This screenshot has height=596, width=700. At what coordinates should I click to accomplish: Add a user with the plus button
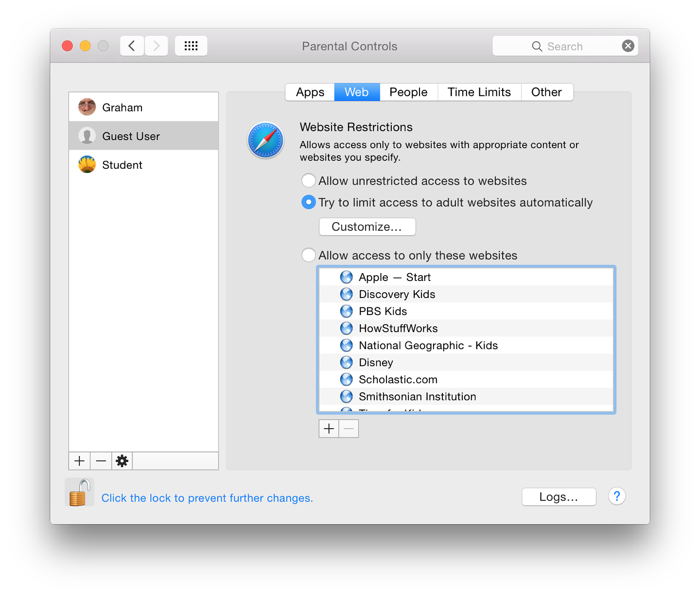click(80, 461)
